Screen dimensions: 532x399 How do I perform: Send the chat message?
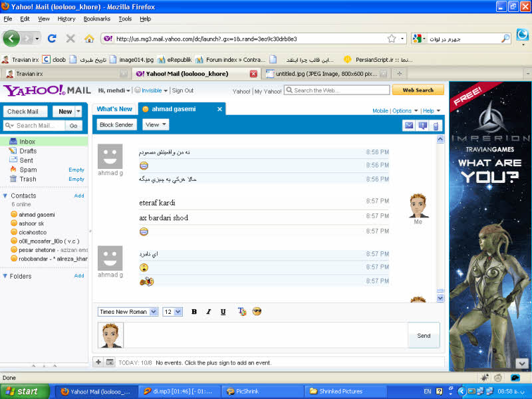coord(424,336)
